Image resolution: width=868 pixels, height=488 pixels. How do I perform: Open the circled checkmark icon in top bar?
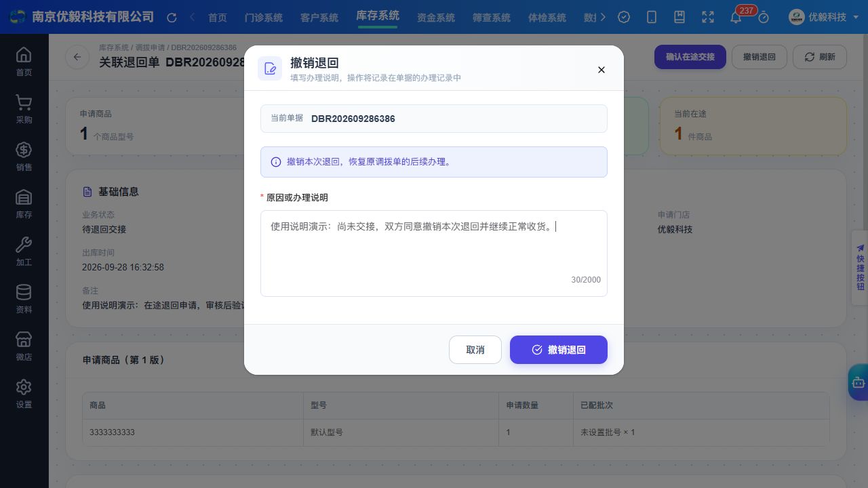625,17
